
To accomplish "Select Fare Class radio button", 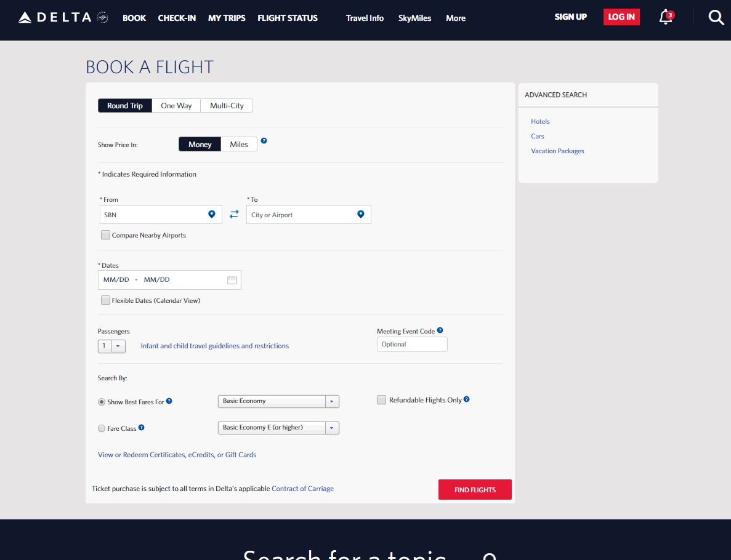I will (x=101, y=428).
